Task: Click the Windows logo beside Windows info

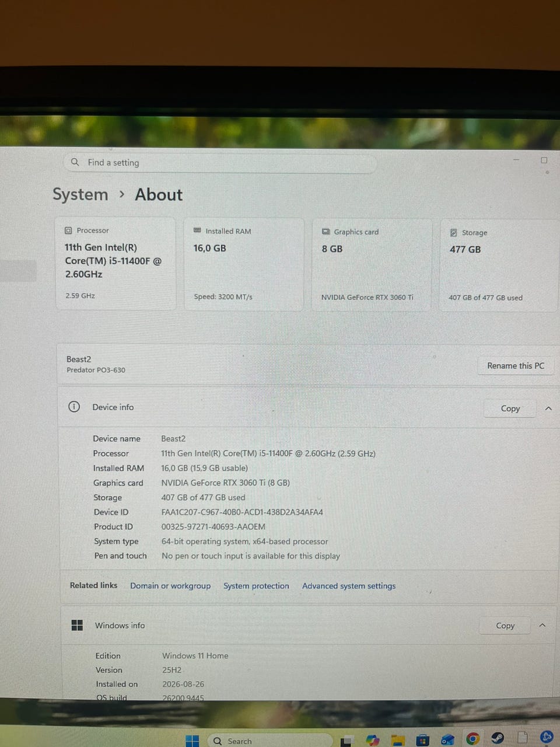Action: pos(77,625)
